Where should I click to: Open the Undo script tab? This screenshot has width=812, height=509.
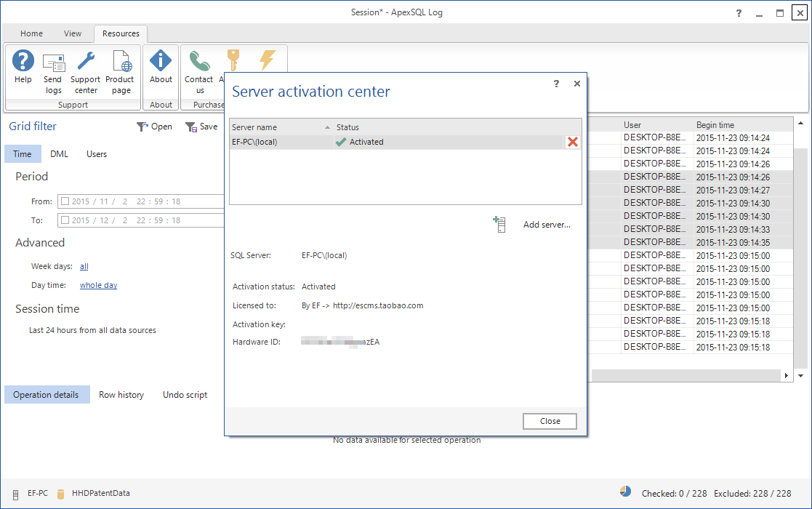tap(185, 395)
